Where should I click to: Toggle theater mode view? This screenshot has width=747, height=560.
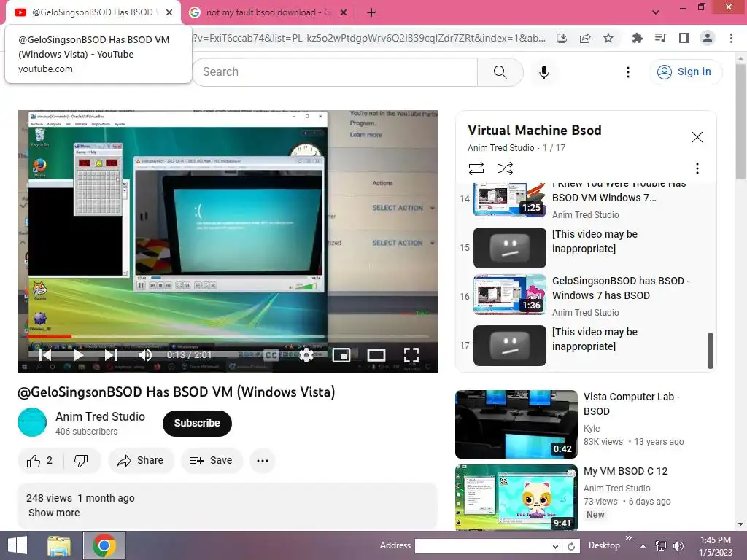tap(376, 355)
